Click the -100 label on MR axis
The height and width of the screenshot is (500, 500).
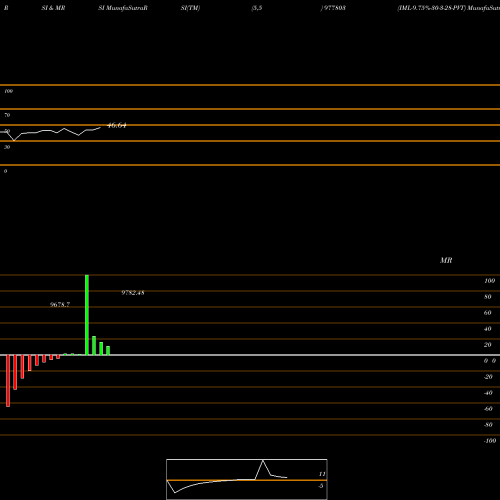pyautogui.click(x=490, y=441)
